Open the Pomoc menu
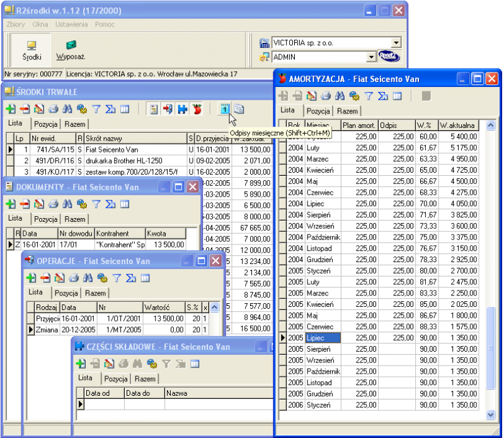 [105, 25]
